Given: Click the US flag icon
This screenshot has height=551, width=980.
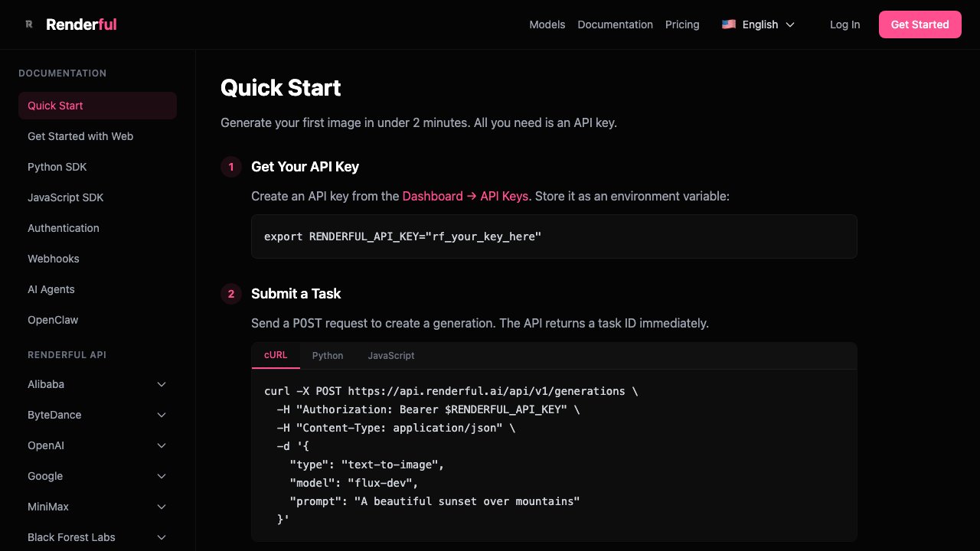Looking at the screenshot, I should click(x=728, y=24).
